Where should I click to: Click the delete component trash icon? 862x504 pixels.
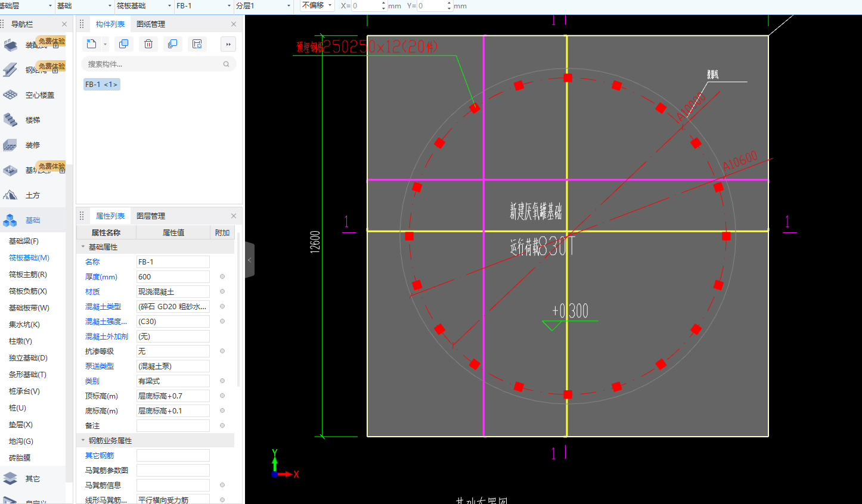point(148,44)
